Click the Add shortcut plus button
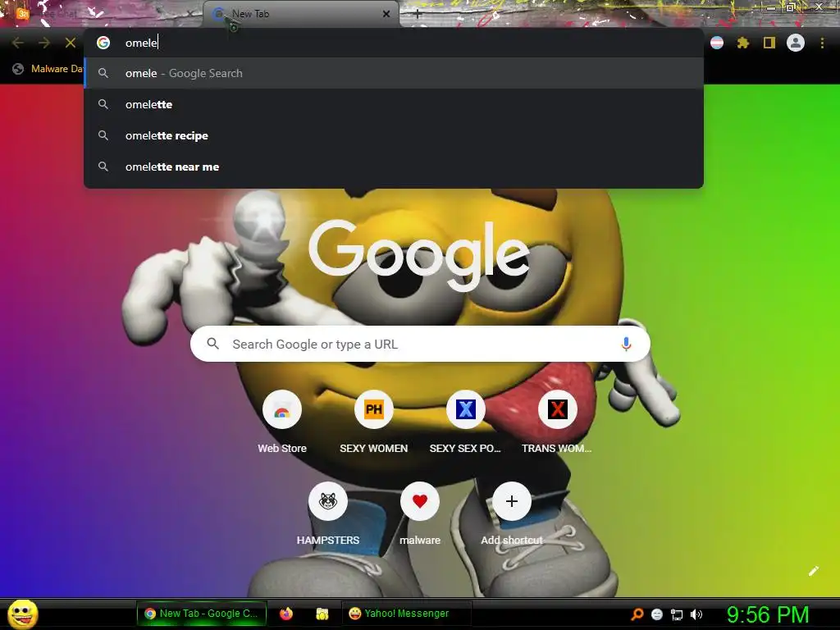Viewport: 840px width, 630px height. pos(512,501)
